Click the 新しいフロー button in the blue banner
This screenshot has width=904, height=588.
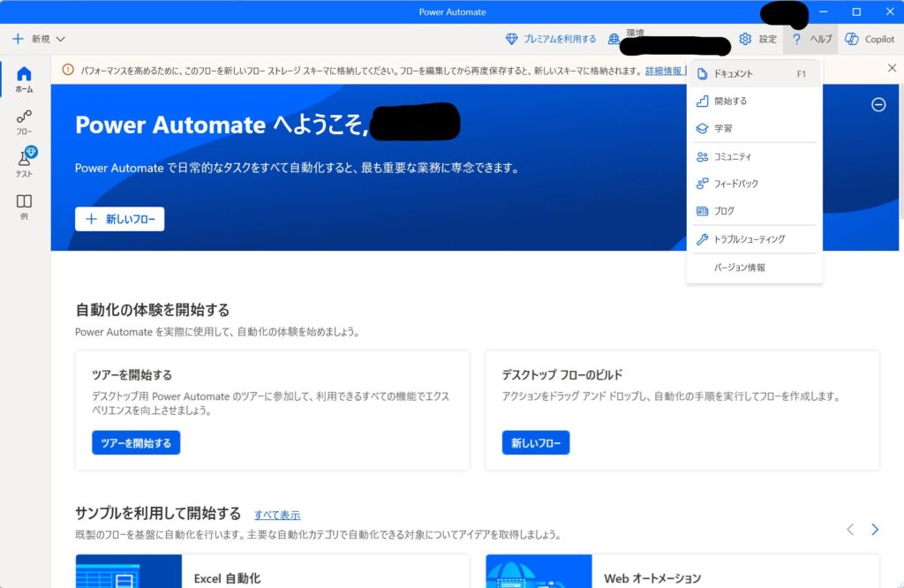(120, 219)
